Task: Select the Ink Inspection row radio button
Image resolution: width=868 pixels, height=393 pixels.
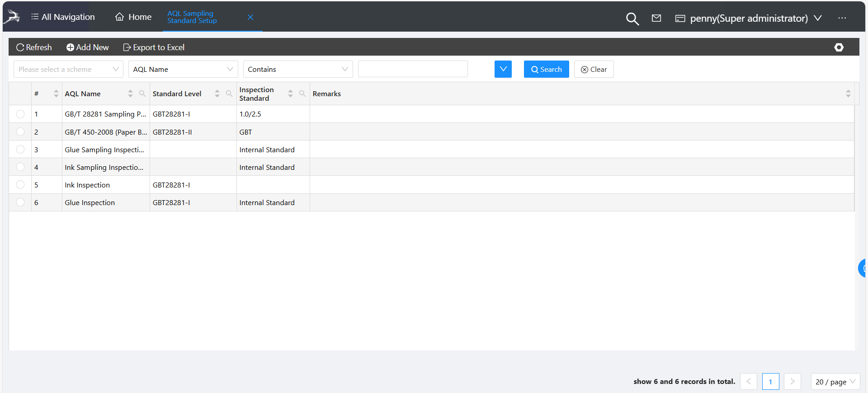Action: pos(20,185)
